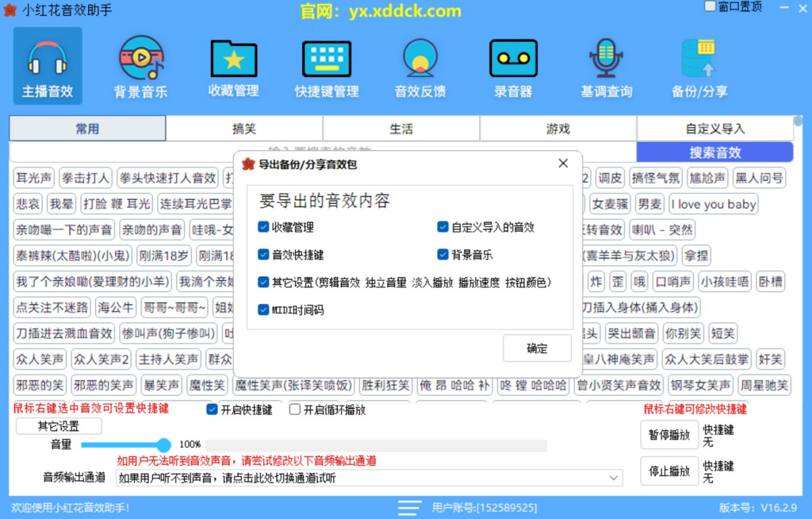The height and width of the screenshot is (519, 812).
Task: Open the 背景音乐 (background music) panel
Action: [140, 64]
